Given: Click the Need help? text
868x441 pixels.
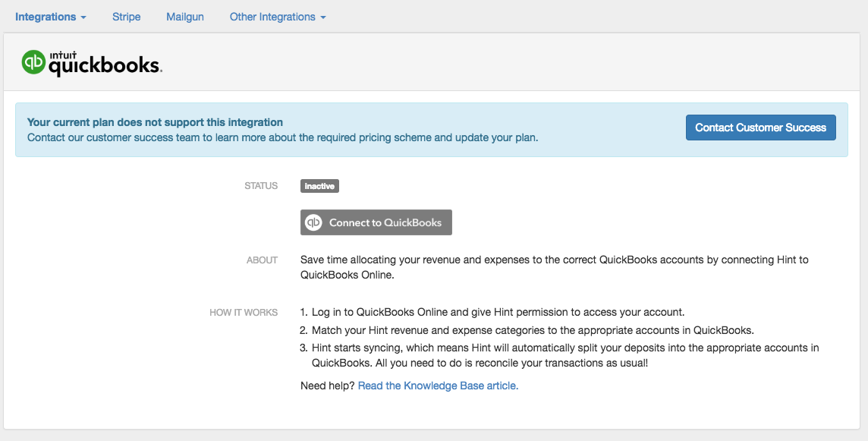Looking at the screenshot, I should (x=327, y=386).
